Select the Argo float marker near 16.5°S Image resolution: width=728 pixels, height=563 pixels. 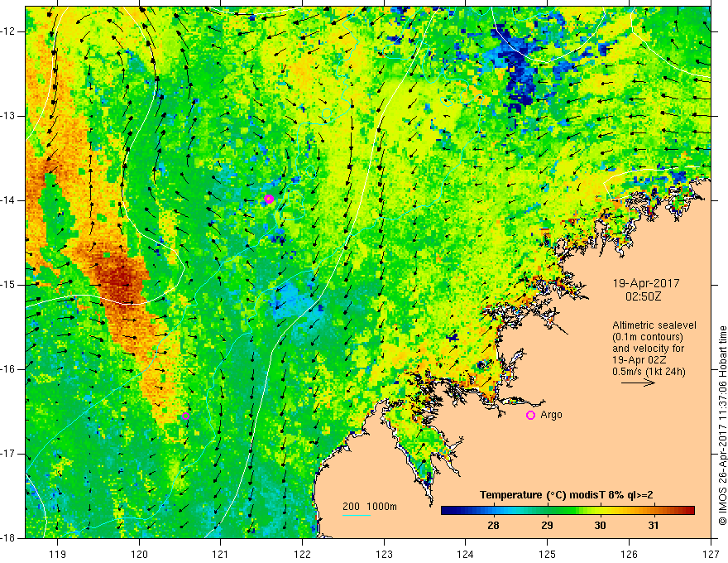coord(185,416)
